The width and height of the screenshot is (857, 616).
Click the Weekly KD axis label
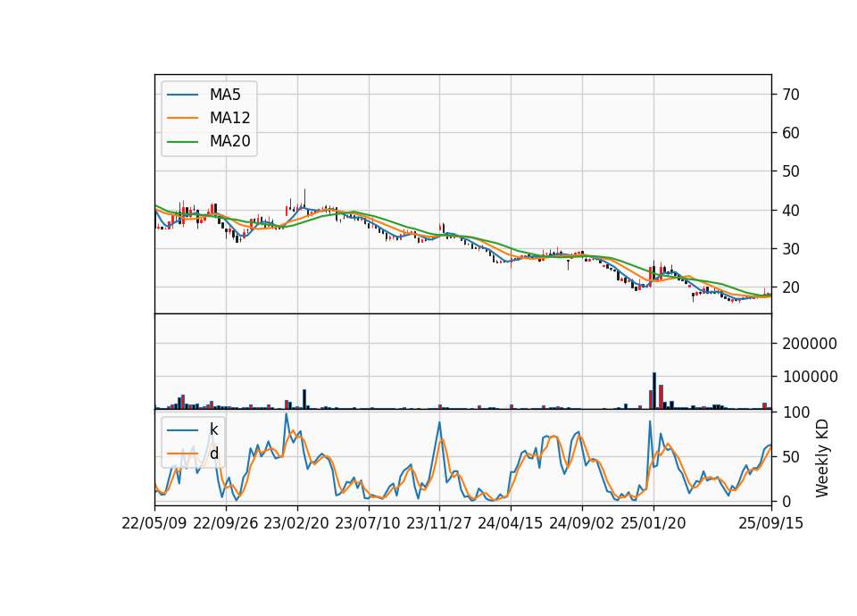click(822, 458)
